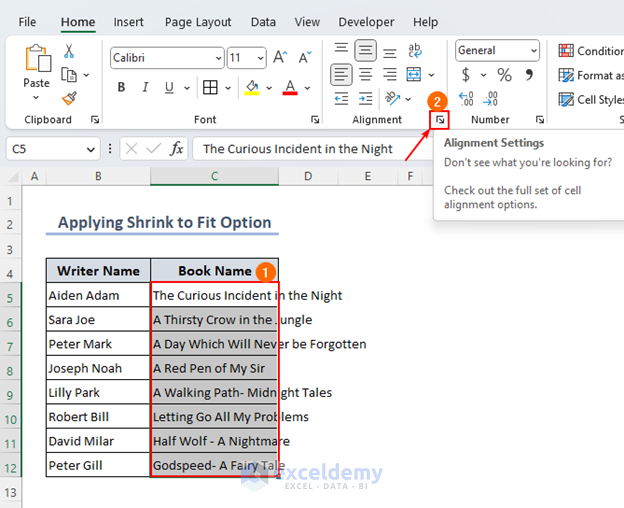Open Clipboard pane launcher

coord(95,120)
